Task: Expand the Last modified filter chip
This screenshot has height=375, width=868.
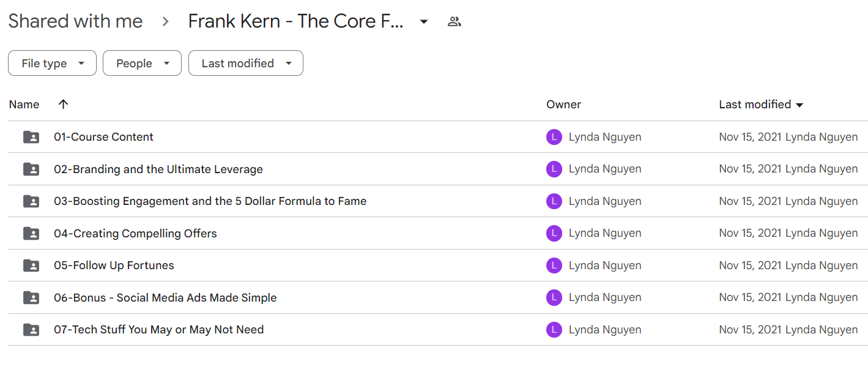Action: [246, 63]
